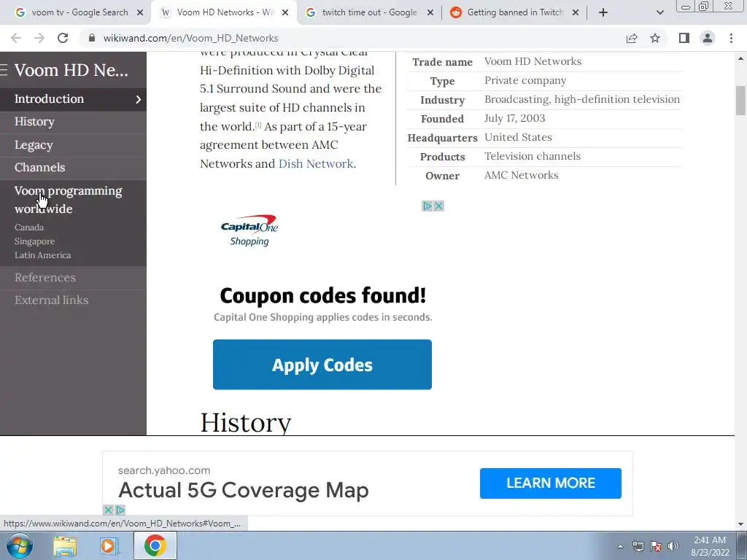Open the Dish Network link

(316, 164)
